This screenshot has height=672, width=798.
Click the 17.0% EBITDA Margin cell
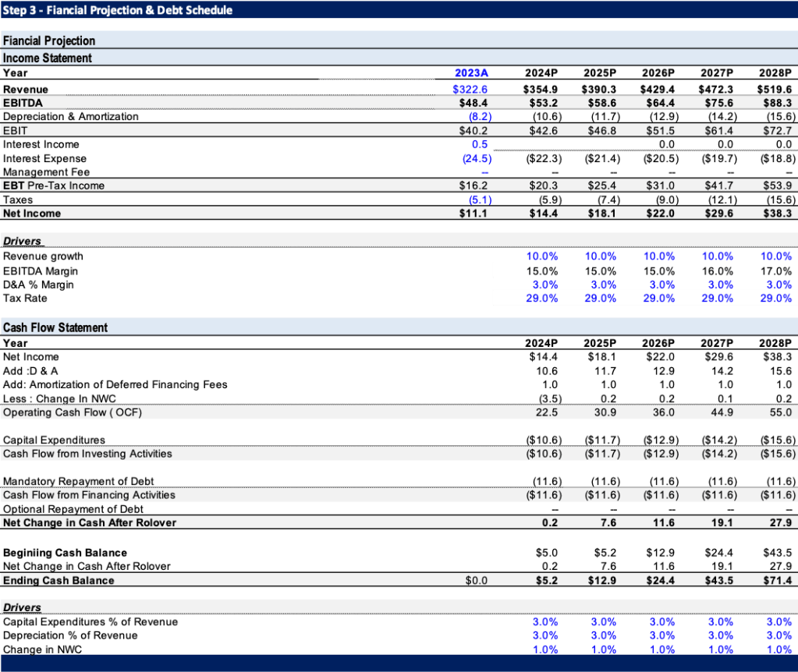(775, 271)
